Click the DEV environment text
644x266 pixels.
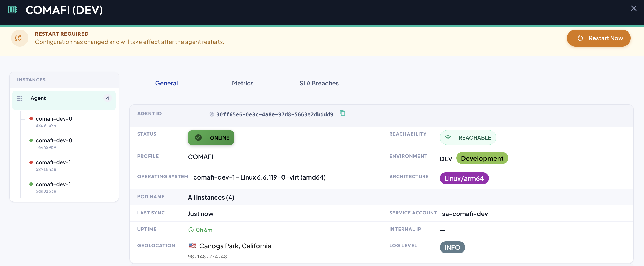(x=446, y=159)
